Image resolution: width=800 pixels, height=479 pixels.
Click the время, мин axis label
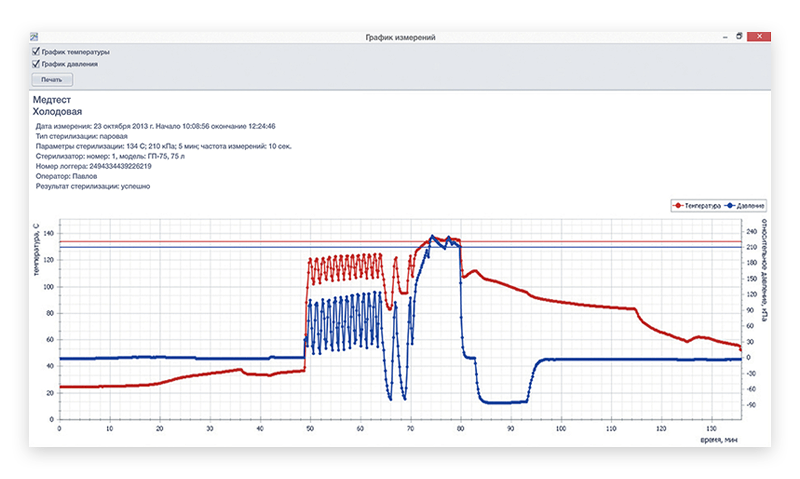tap(719, 440)
